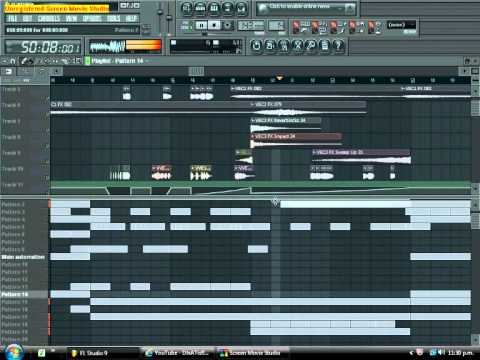
Task: Click the arrow on online news panel
Action: [350, 9]
